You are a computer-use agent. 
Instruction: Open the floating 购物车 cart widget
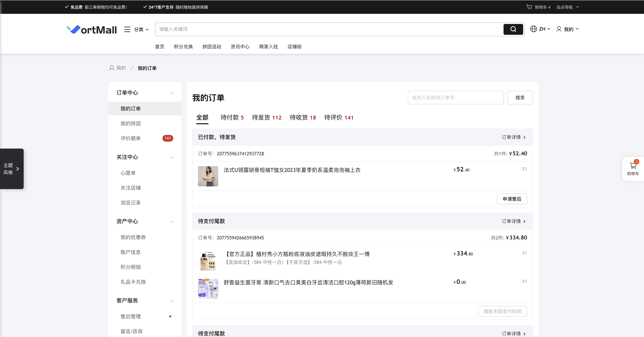pos(633,169)
